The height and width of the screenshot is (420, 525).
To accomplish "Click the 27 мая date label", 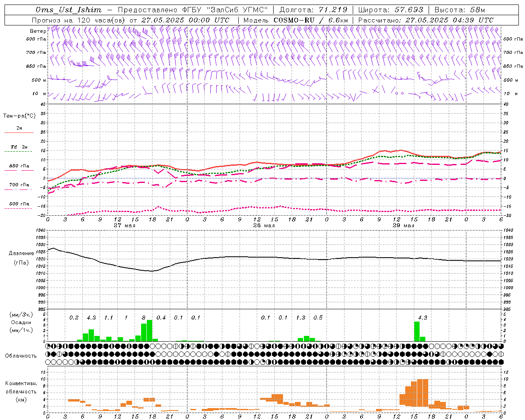I will click(124, 226).
